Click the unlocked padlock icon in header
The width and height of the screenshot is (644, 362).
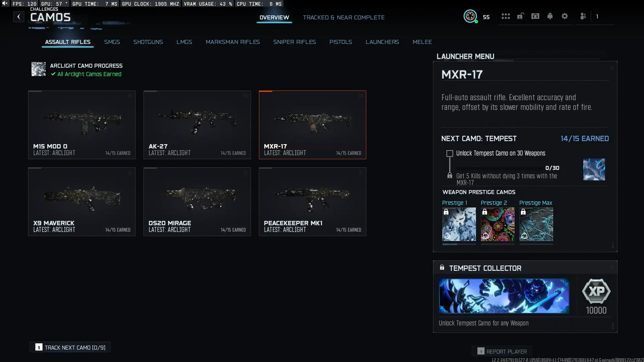pyautogui.click(x=520, y=16)
